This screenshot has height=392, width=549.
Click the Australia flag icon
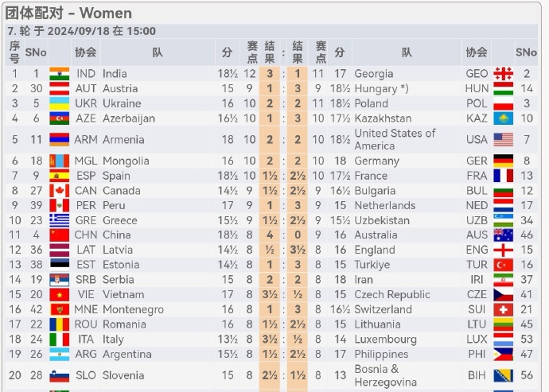[x=503, y=235]
